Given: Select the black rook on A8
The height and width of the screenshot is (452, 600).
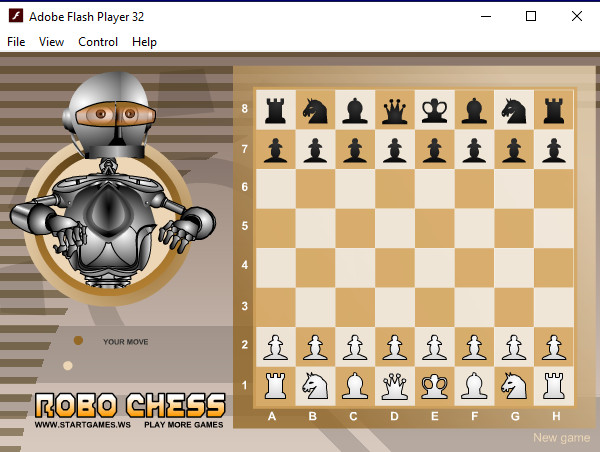Looking at the screenshot, I should click(275, 110).
